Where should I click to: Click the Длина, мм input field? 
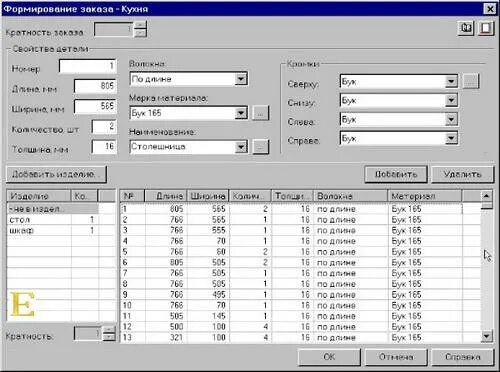[95, 86]
